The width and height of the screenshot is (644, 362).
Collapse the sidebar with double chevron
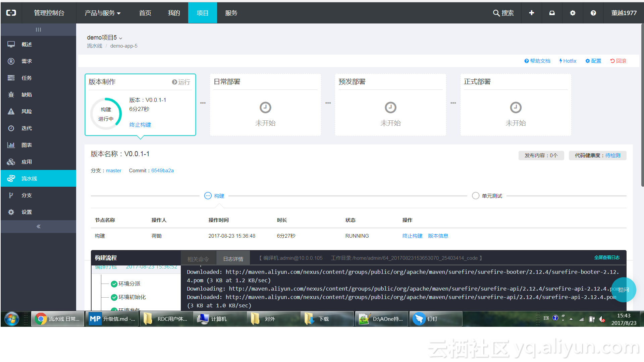(38, 227)
